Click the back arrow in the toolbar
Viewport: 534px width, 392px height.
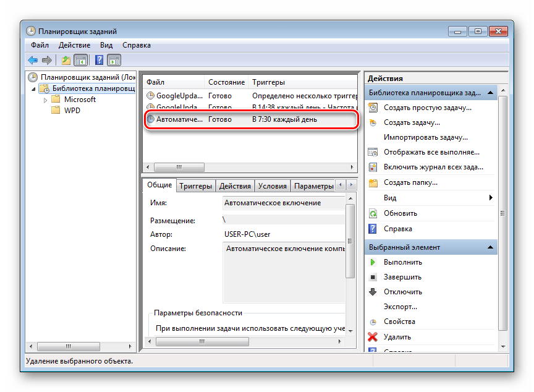(33, 60)
